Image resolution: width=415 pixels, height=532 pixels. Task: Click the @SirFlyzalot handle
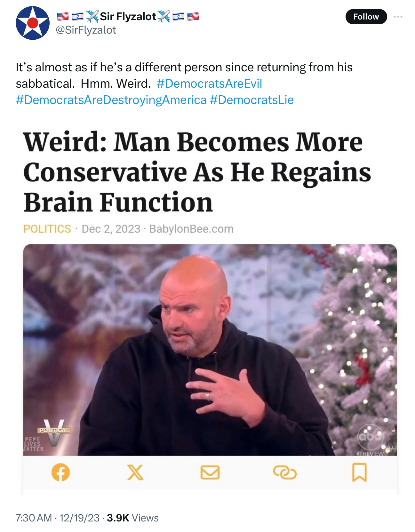[x=86, y=30]
